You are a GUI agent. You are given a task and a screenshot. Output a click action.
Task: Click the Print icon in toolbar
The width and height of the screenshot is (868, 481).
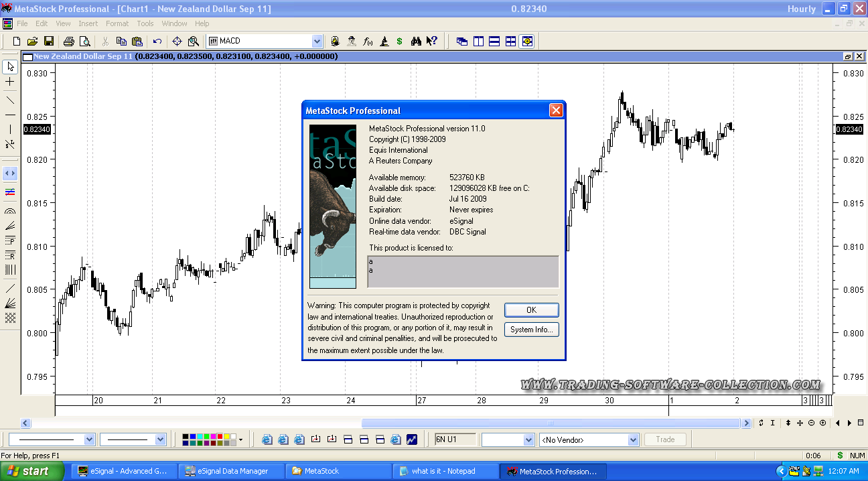(x=68, y=41)
